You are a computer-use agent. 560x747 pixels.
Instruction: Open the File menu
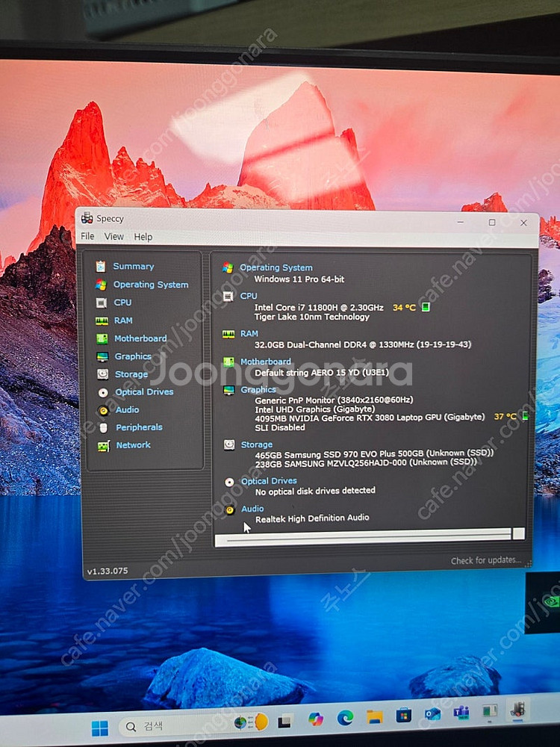pos(87,236)
